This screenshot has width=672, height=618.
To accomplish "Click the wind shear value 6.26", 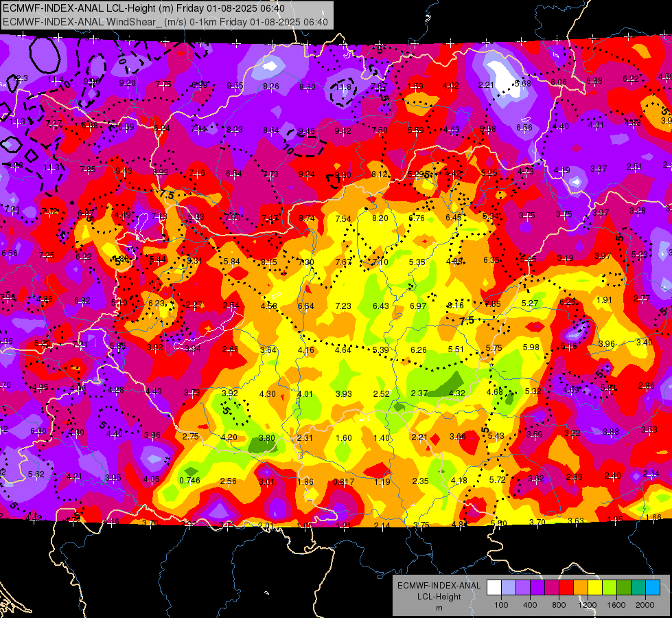I will coord(418,350).
